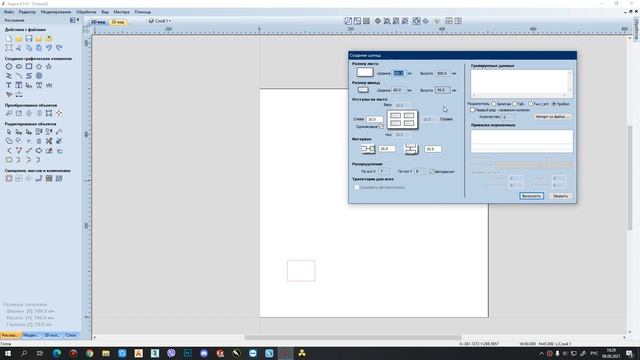Click the grid array icon in nesting tools
Viewport: 640px width, 360px height.
pos(49,178)
